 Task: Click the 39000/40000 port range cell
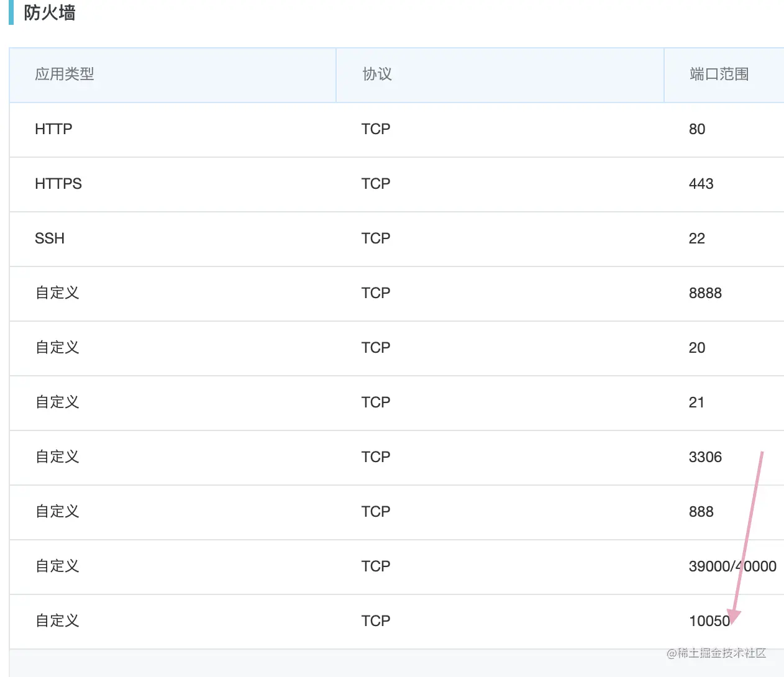(732, 566)
